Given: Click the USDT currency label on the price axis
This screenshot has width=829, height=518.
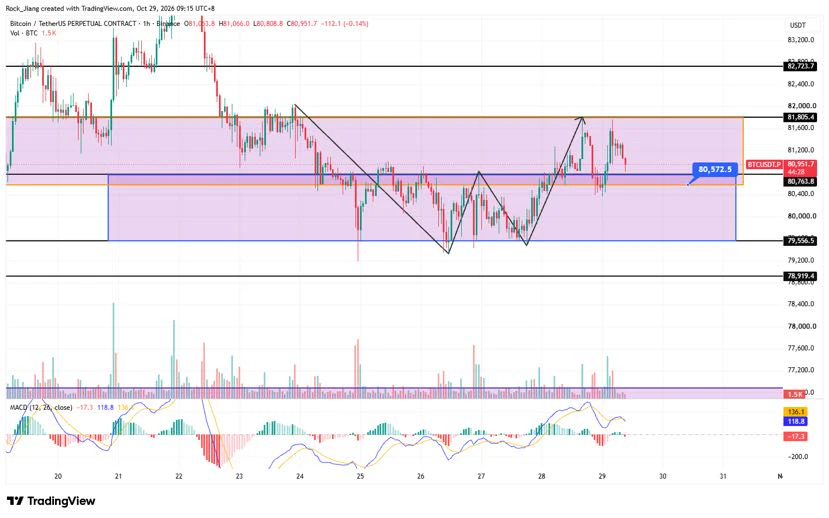Looking at the screenshot, I should tap(798, 25).
